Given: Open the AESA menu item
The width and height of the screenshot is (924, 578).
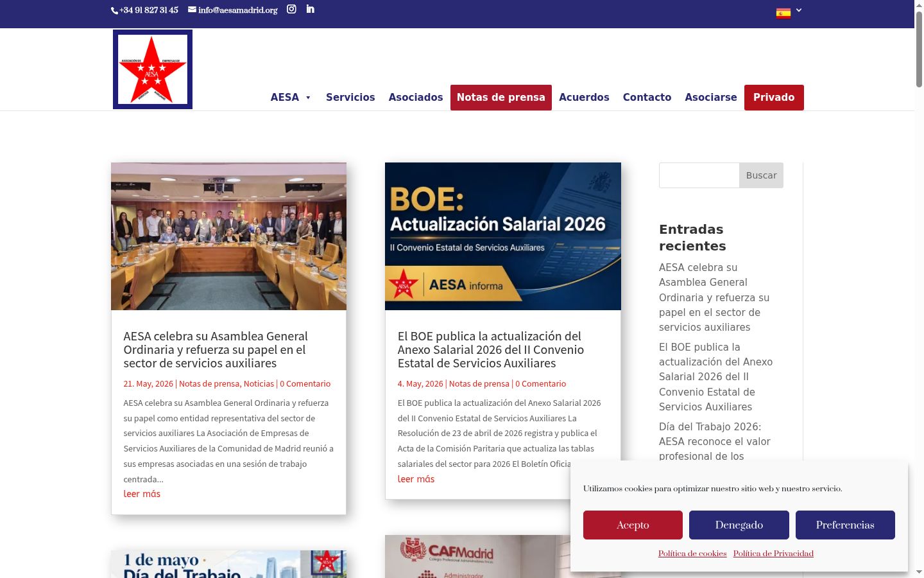Looking at the screenshot, I should (x=285, y=98).
